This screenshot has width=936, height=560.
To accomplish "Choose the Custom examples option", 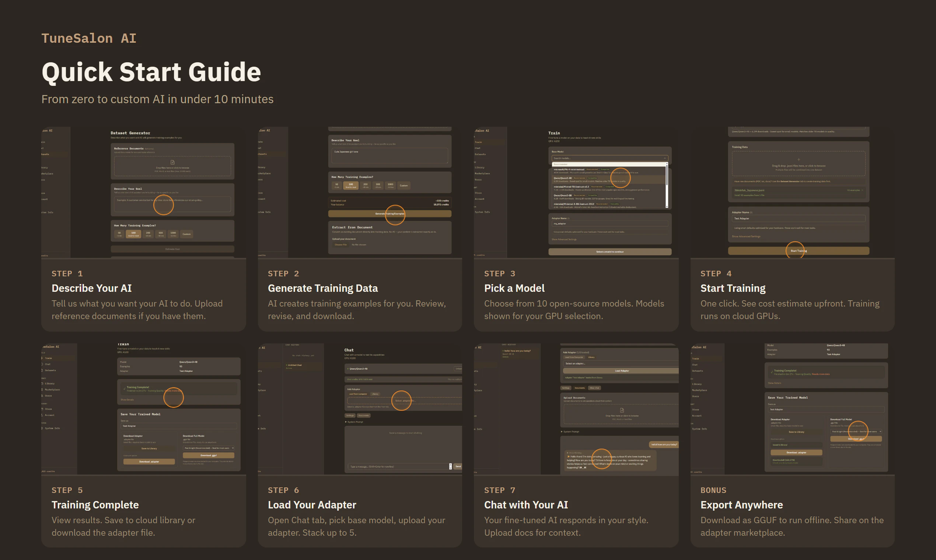I will click(x=187, y=234).
